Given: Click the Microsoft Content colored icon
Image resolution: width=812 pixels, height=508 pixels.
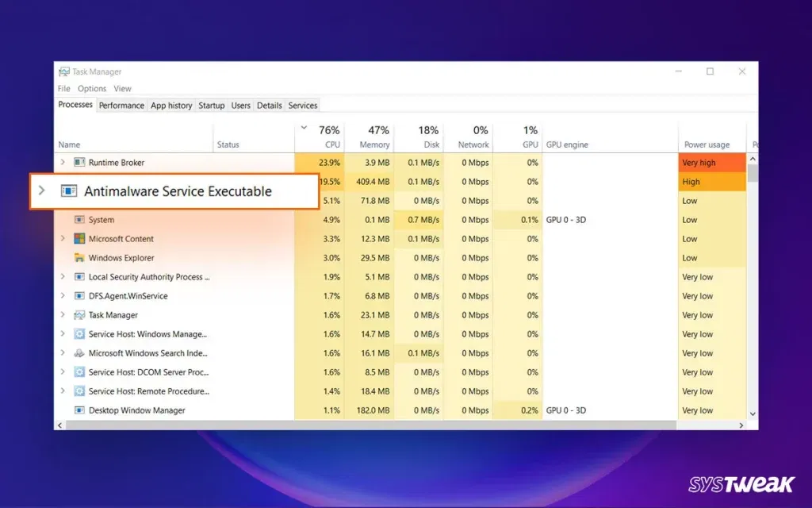Looking at the screenshot, I should (79, 239).
